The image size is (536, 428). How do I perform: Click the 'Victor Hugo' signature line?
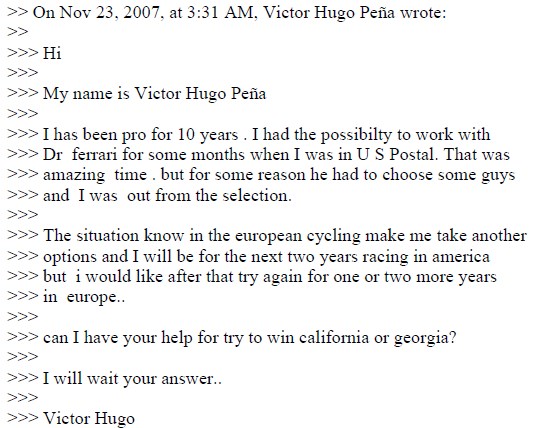(x=89, y=419)
